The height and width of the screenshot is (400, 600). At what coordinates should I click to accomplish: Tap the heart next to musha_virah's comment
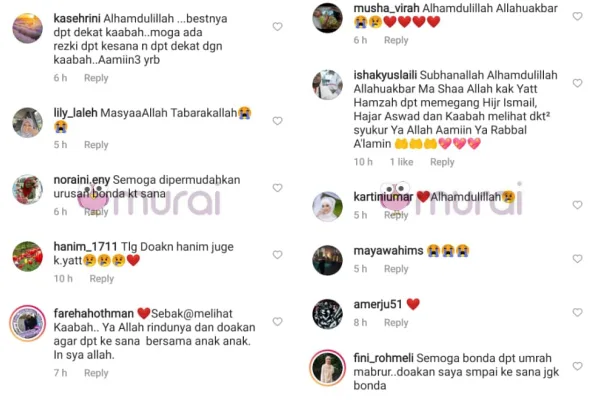(x=577, y=16)
